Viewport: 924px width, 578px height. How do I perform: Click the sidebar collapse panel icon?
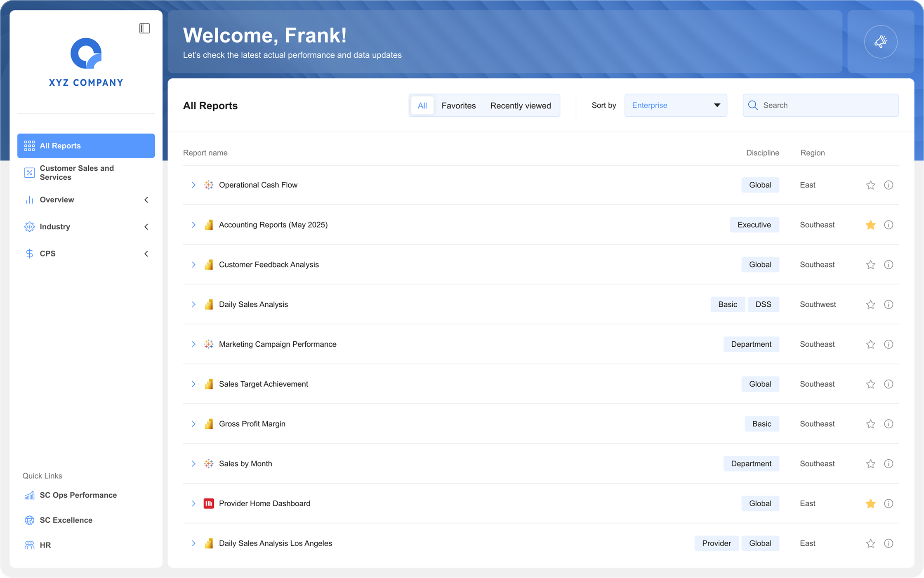144,28
